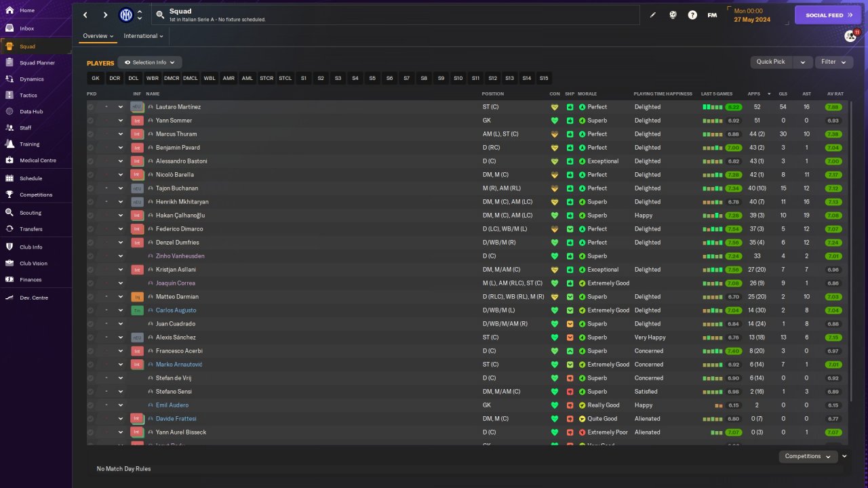Open the International tab menu
This screenshot has height=488, width=868.
(143, 36)
